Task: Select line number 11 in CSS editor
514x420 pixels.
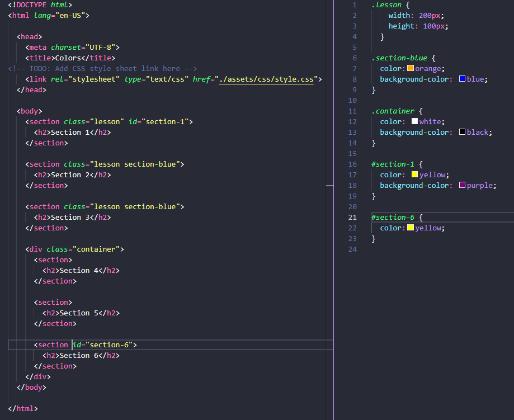Action: [352, 111]
